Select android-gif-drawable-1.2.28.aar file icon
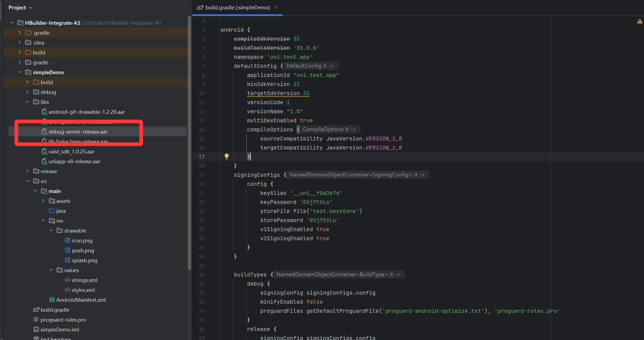The height and width of the screenshot is (340, 644). tap(44, 112)
